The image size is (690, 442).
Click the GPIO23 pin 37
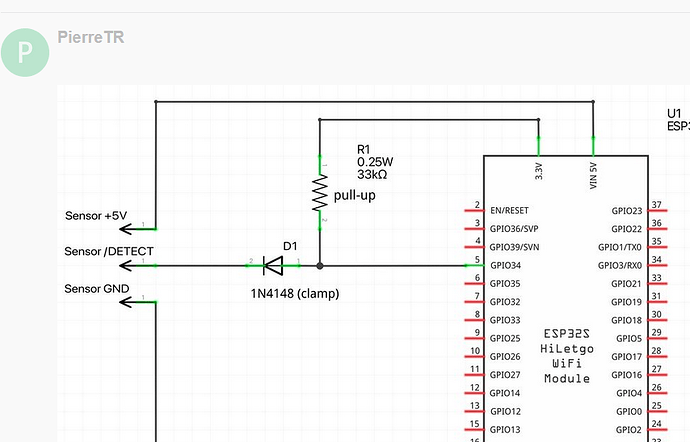pyautogui.click(x=658, y=210)
